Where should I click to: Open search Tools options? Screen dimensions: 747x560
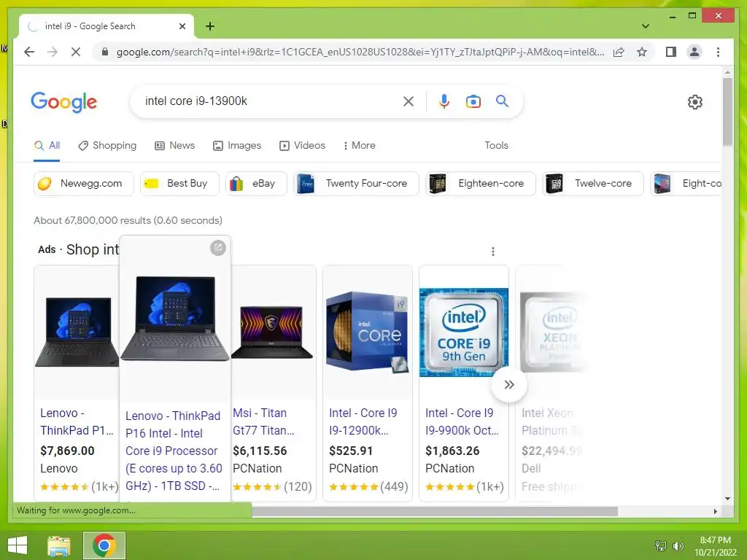(496, 145)
